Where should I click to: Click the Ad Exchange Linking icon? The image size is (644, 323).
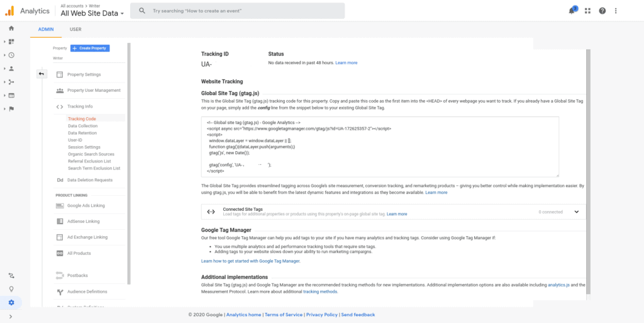click(60, 237)
